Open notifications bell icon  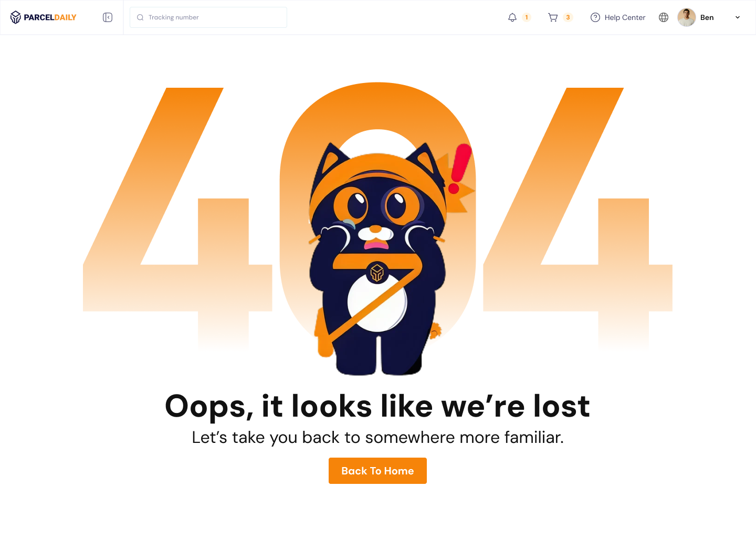coord(512,17)
